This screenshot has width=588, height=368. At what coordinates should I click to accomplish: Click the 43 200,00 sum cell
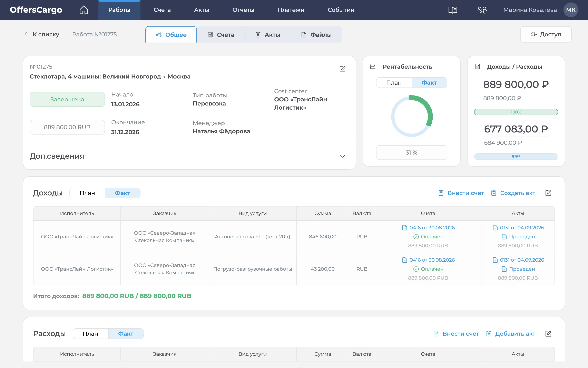coord(323,269)
